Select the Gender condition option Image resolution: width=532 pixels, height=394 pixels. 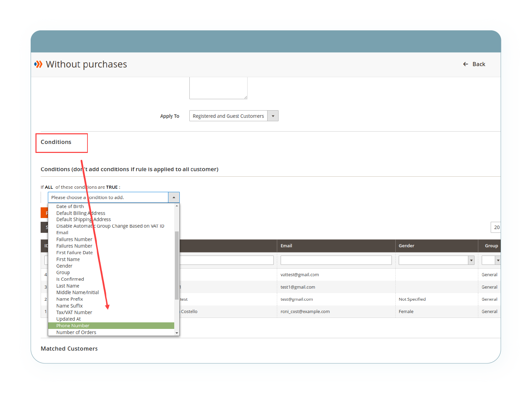coord(64,266)
